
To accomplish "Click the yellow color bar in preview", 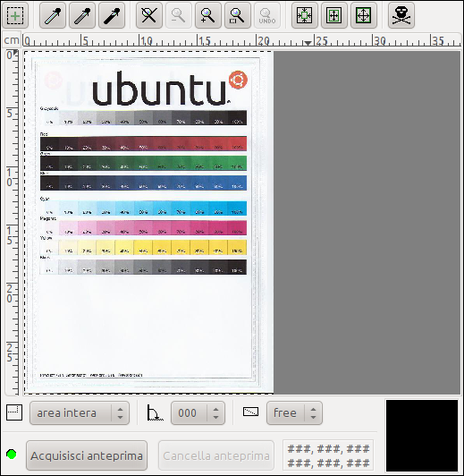I will click(x=143, y=248).
